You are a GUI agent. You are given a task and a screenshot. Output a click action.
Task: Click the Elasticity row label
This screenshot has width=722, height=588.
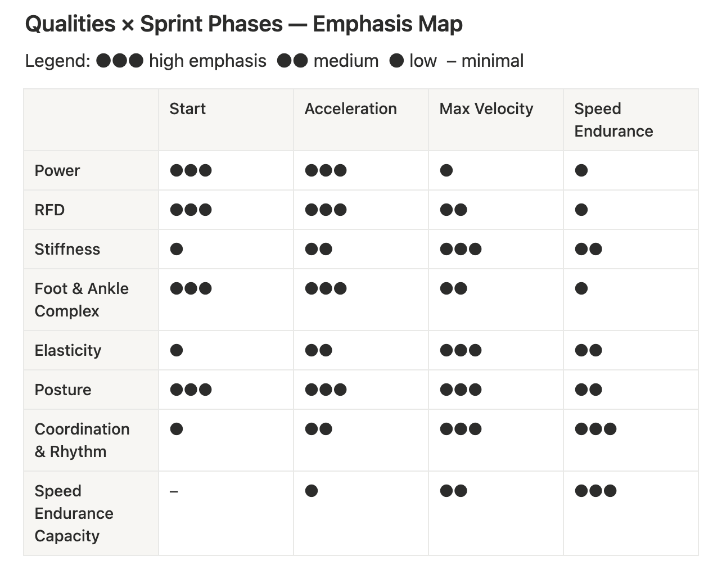pos(68,350)
